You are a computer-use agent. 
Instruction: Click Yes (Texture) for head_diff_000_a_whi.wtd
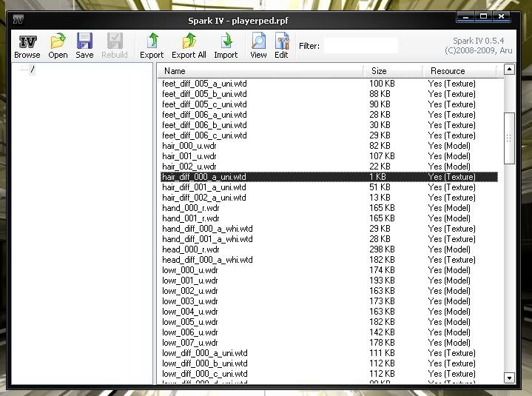click(451, 260)
